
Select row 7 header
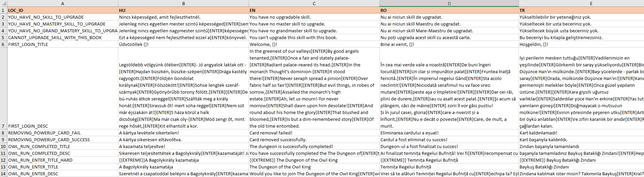point(3,88)
